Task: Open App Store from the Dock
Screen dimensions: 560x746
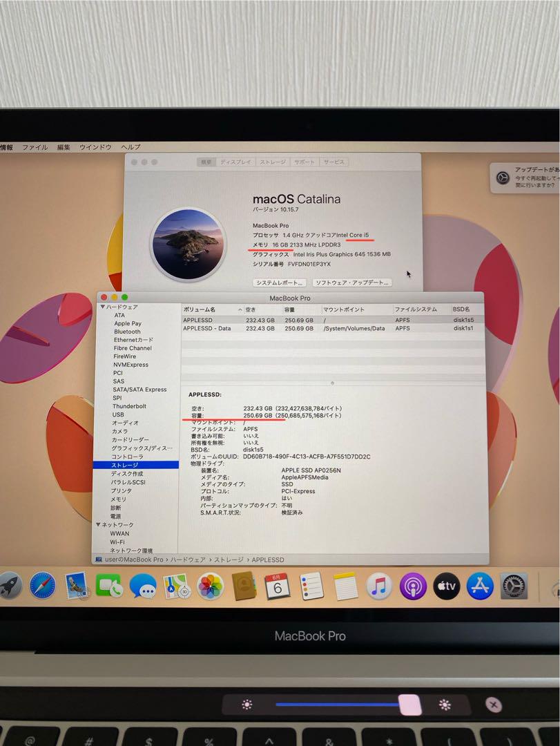Action: click(x=480, y=586)
